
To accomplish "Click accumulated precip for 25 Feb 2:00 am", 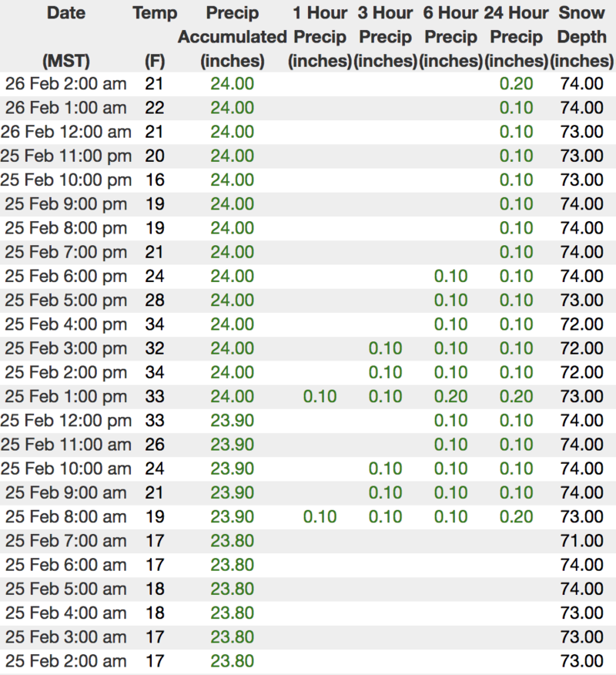I will pos(232,661).
